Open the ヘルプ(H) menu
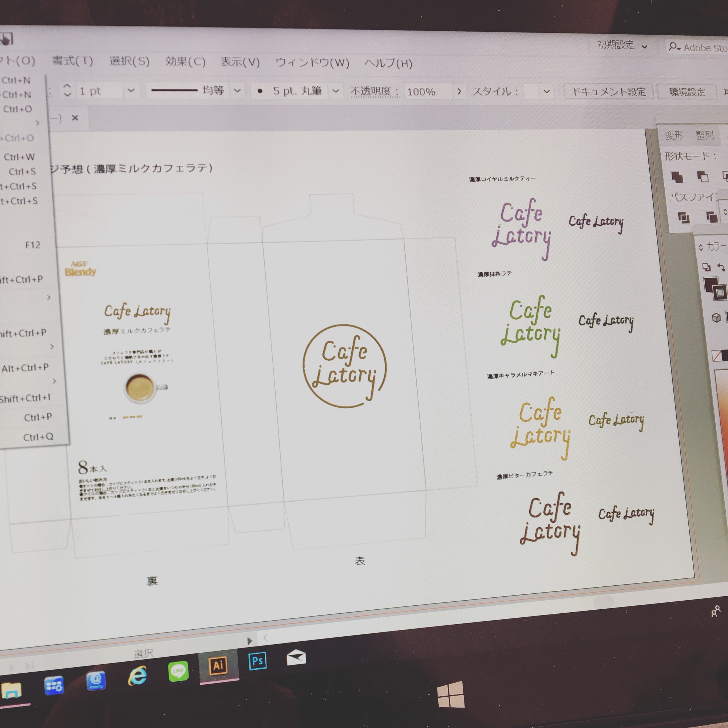The width and height of the screenshot is (728, 728). pos(388,63)
